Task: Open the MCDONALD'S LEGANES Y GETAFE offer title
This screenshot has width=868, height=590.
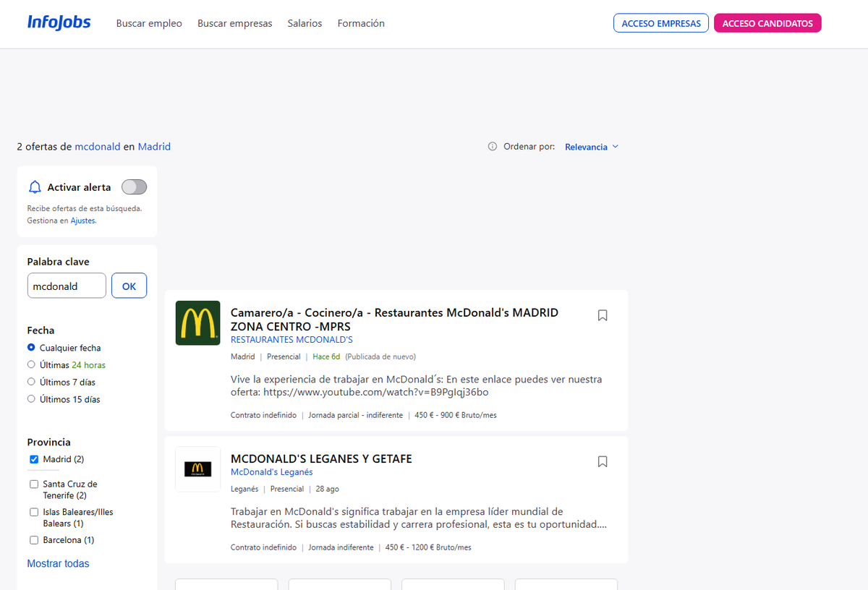Action: (321, 459)
